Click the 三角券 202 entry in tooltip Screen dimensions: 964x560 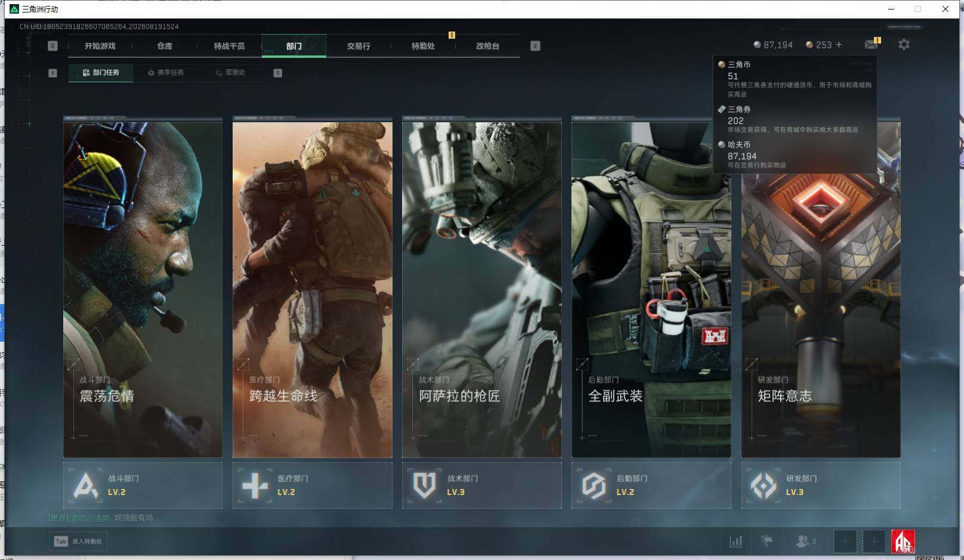coord(795,119)
